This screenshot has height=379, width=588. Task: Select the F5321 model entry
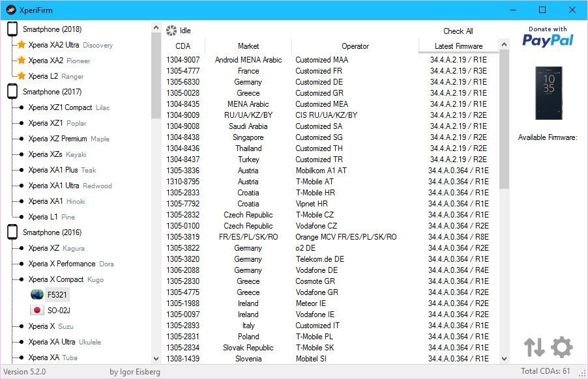tap(57, 295)
